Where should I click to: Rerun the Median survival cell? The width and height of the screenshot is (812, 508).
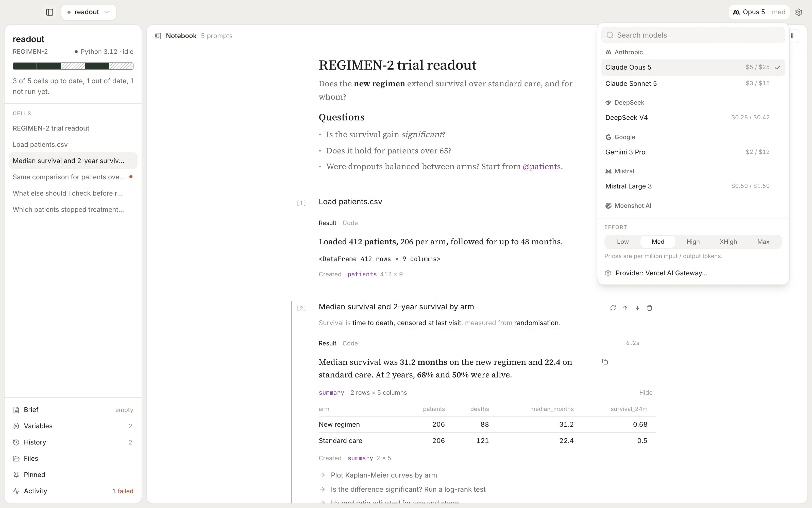coord(613,308)
